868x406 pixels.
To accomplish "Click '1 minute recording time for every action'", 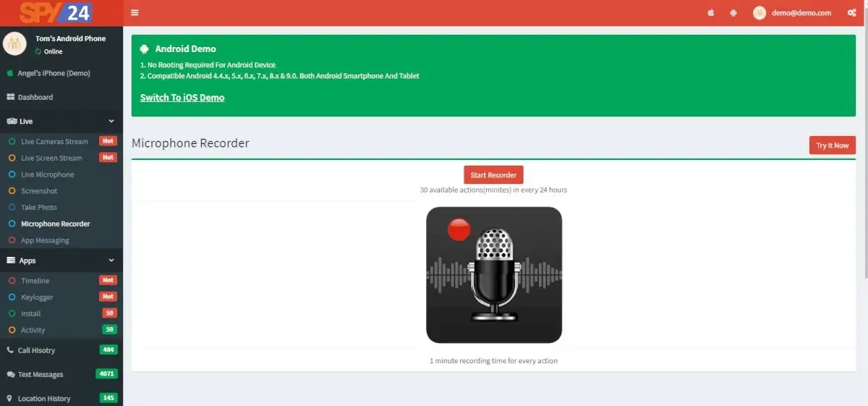I will [x=493, y=360].
